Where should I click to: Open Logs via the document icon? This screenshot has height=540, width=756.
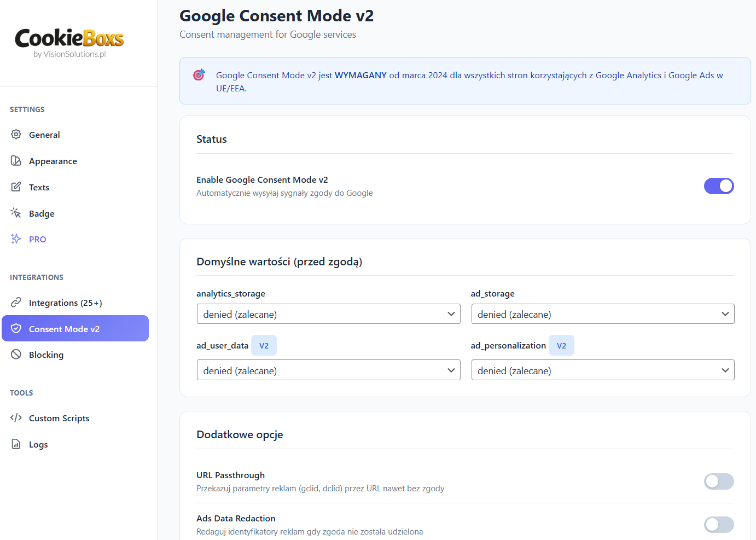click(16, 444)
